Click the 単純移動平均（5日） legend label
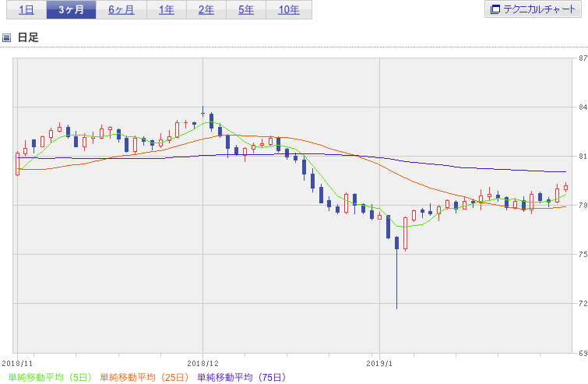The width and height of the screenshot is (588, 384). (50, 377)
